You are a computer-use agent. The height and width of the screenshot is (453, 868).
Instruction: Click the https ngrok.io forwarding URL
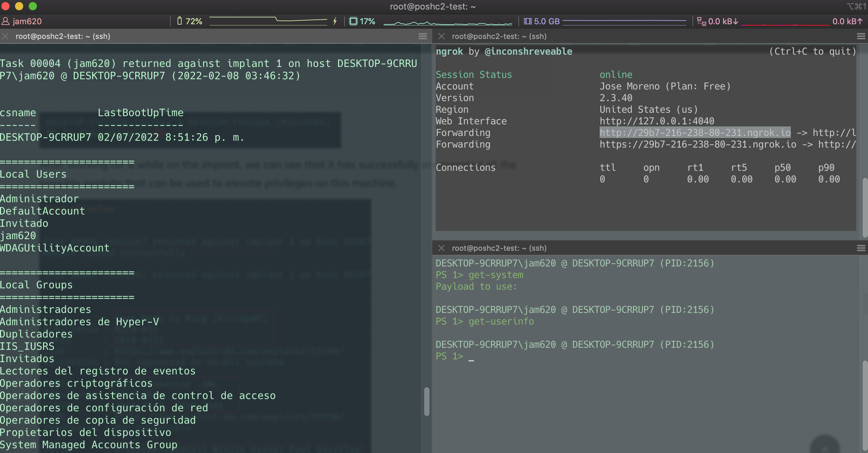point(698,144)
